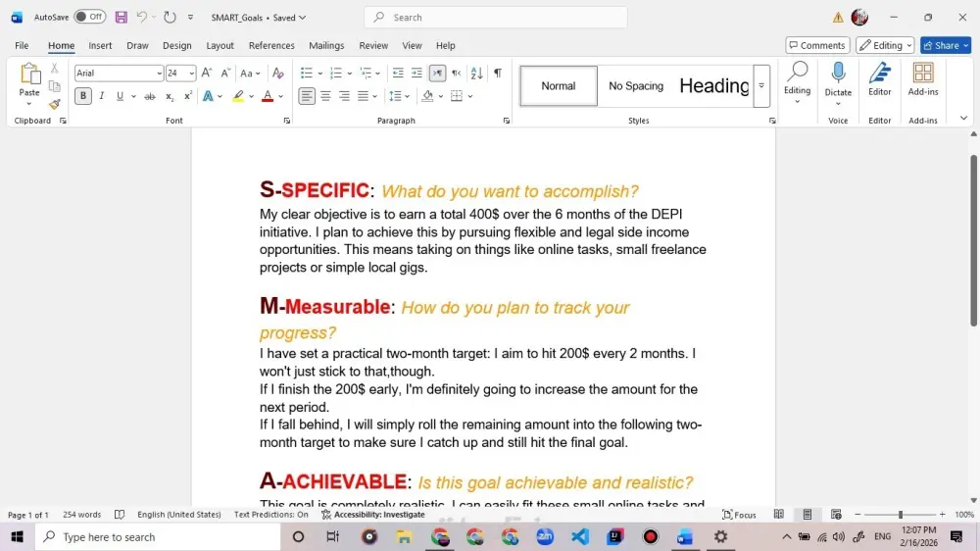
Task: Toggle Underline formatting
Action: 120,96
